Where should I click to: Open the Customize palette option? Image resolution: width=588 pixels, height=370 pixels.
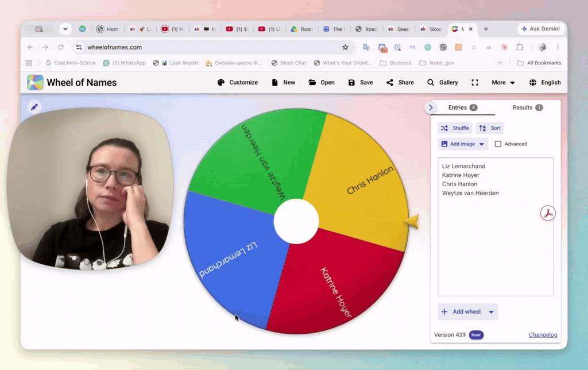(238, 83)
